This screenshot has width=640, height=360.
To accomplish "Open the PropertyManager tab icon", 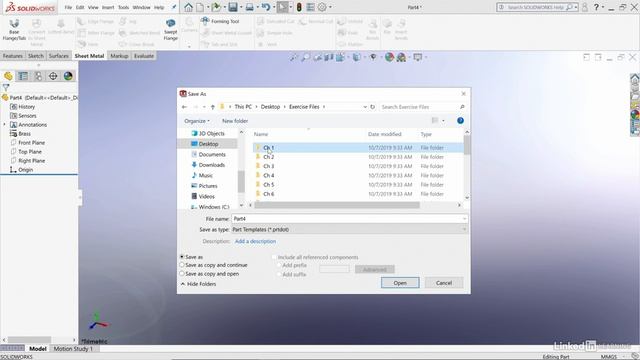I will (23, 76).
